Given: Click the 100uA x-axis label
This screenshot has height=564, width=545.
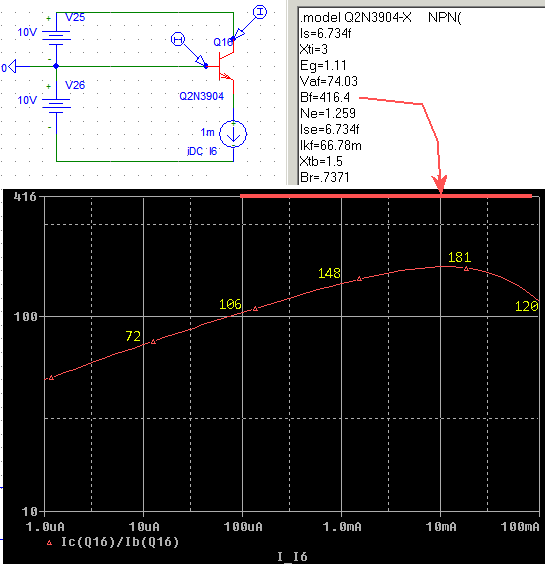Looking at the screenshot, I should (243, 527).
